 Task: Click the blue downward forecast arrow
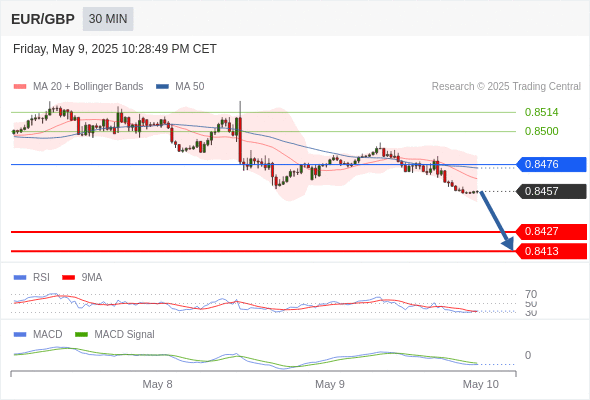[x=496, y=221]
